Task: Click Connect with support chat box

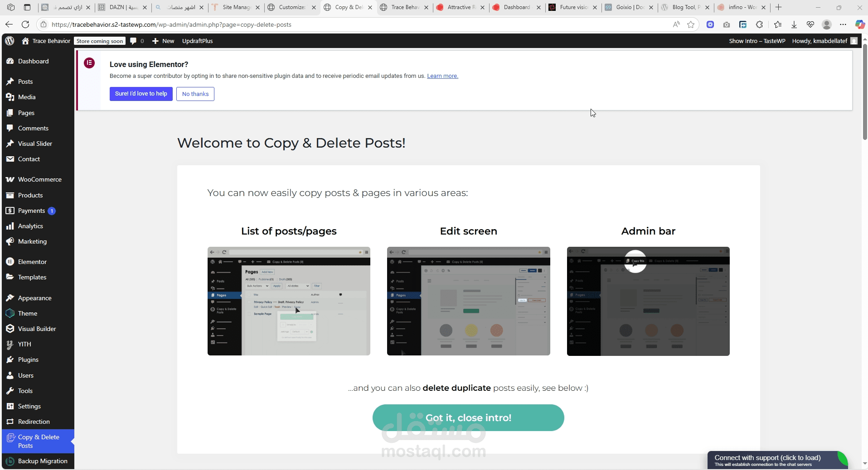Action: point(777,460)
